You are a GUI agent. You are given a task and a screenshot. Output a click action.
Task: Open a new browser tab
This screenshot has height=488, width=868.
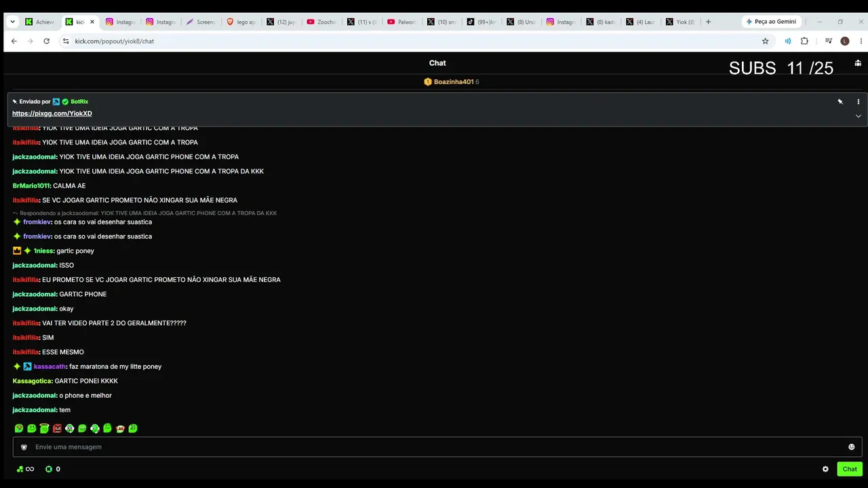pos(709,22)
